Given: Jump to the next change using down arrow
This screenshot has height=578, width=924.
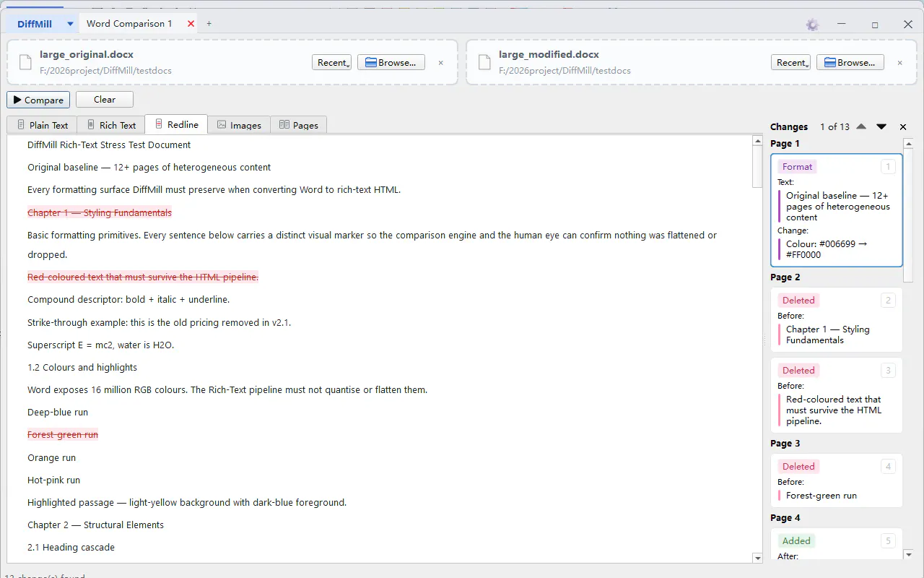Looking at the screenshot, I should 881,126.
